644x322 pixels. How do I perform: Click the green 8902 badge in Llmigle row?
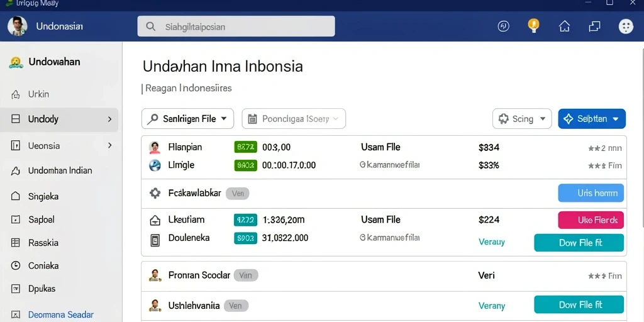click(x=246, y=165)
